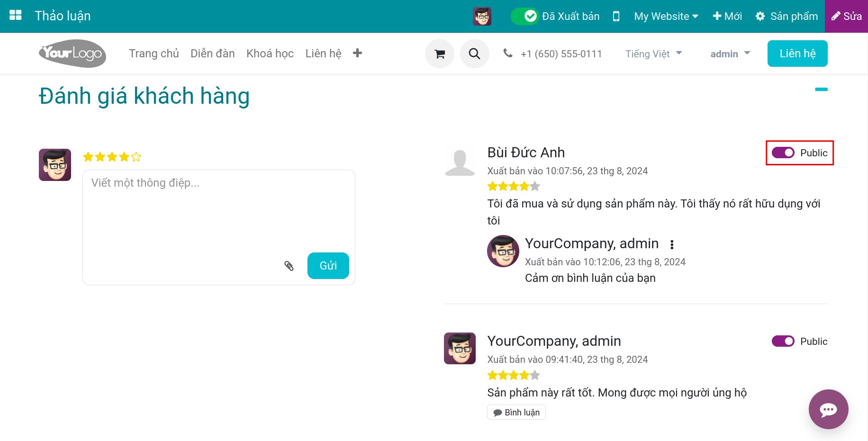Expand the My Website dropdown
Screen dimensions: 868x441
pos(666,16)
